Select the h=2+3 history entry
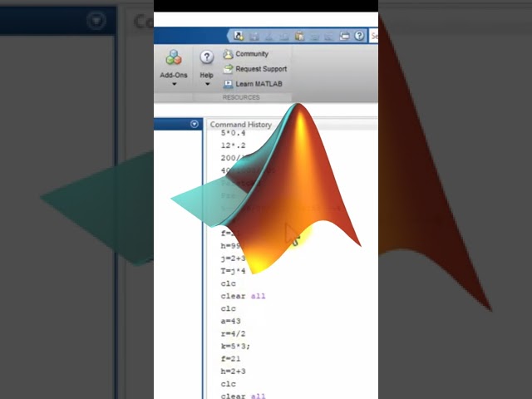Viewport: 532px width, 399px height. pos(233,372)
